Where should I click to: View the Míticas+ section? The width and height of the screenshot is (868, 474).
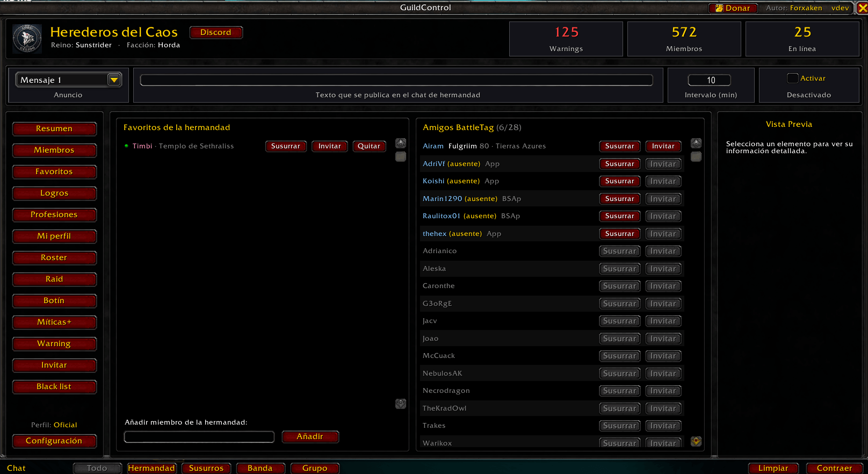point(54,322)
